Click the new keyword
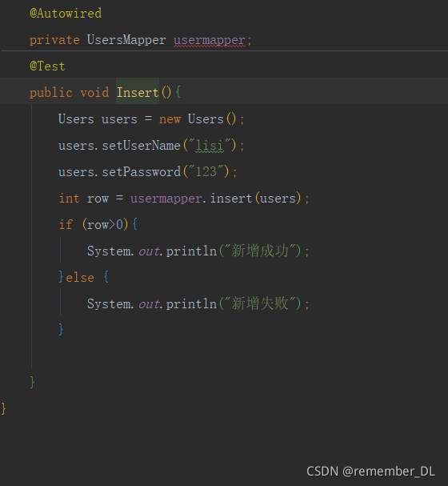Screen dimensions: 448x486 (170, 119)
